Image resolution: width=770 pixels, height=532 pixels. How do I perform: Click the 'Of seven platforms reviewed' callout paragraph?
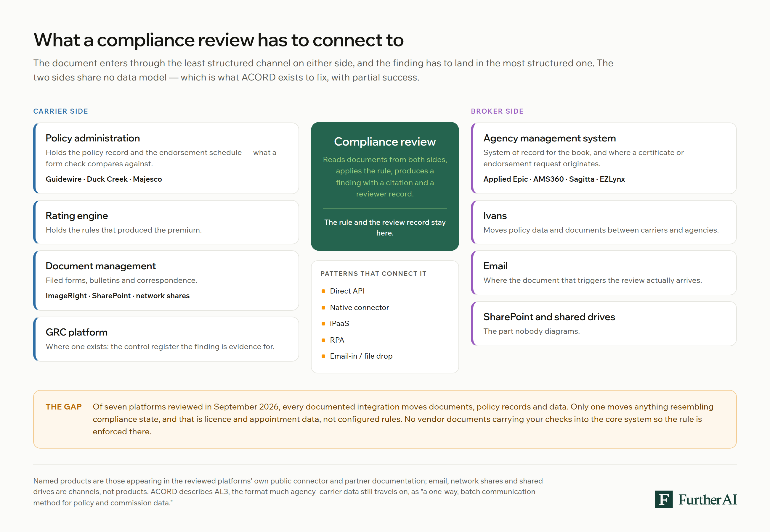[x=403, y=419]
